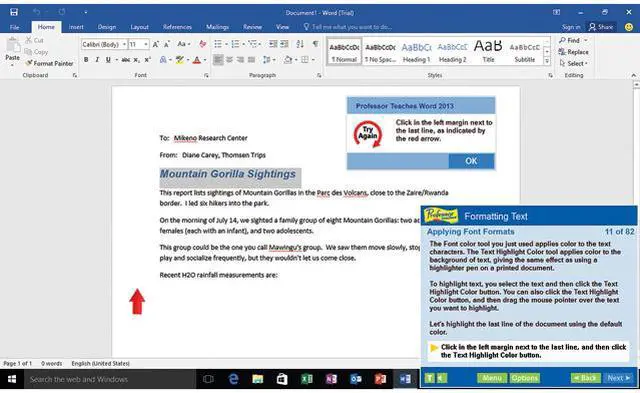The width and height of the screenshot is (640, 393).
Task: Click the Share button
Action: (x=600, y=27)
